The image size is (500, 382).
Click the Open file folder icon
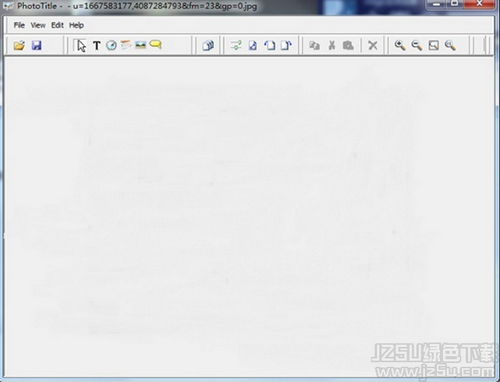(19, 45)
